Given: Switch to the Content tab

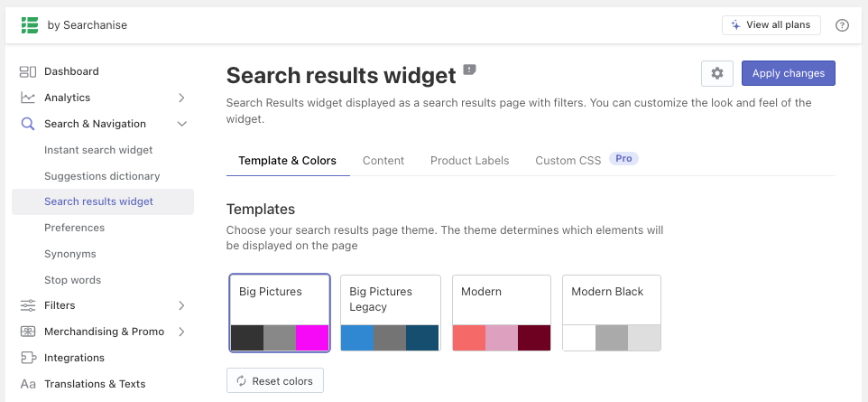Looking at the screenshot, I should (383, 161).
